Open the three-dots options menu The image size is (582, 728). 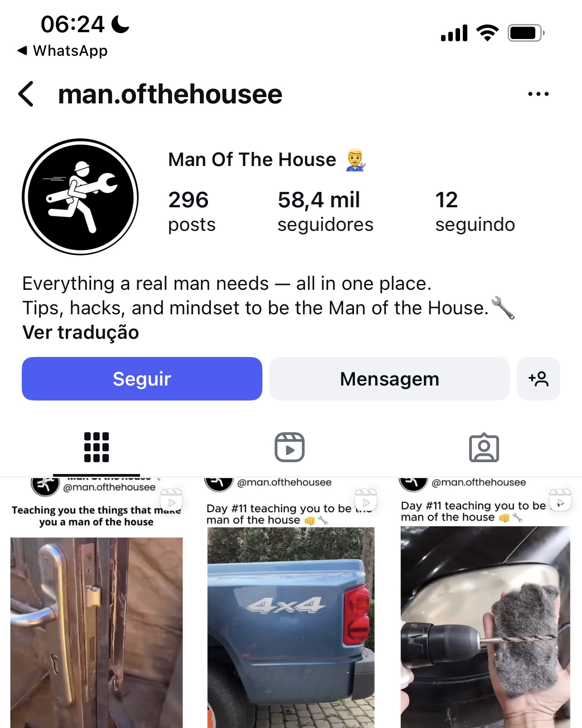coord(538,94)
